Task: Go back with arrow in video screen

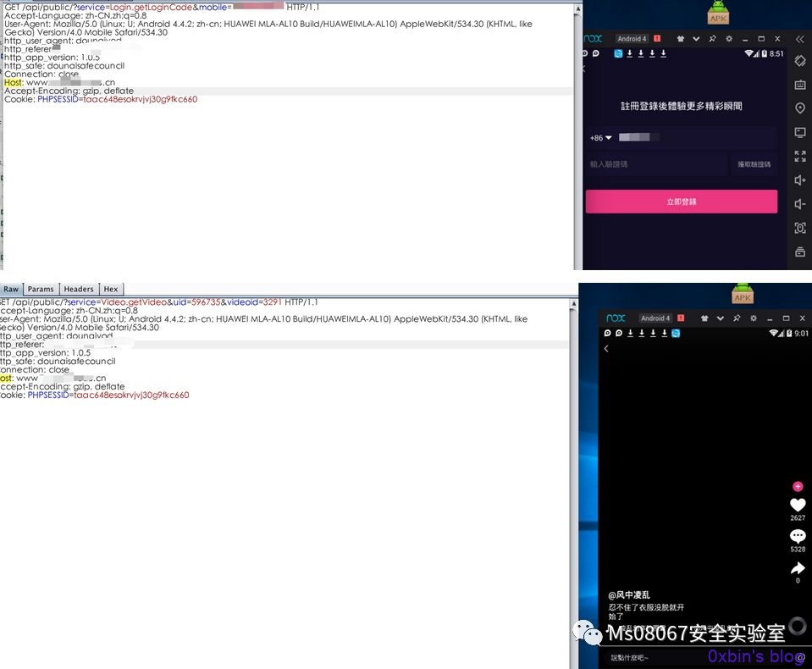Action: point(606,349)
